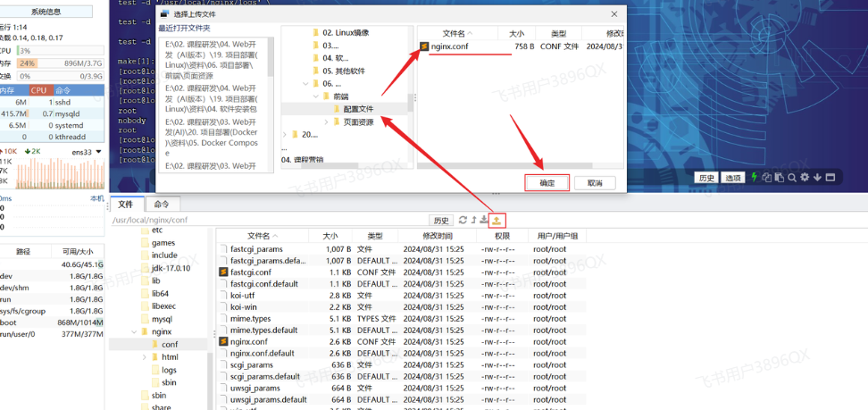
Task: Open terminal 历史 button
Action: coord(707,178)
